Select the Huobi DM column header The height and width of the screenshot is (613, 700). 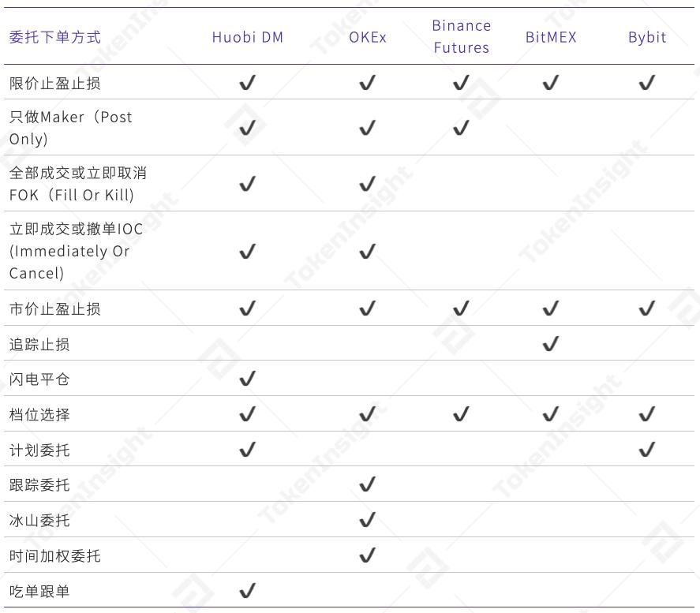pos(247,37)
